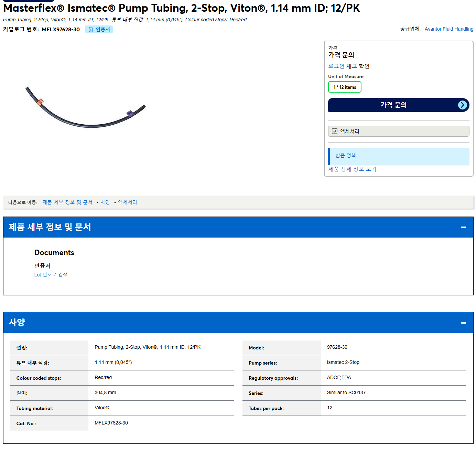The width and height of the screenshot is (476, 451).
Task: Click the Unit of Measure label
Action: 346,76
